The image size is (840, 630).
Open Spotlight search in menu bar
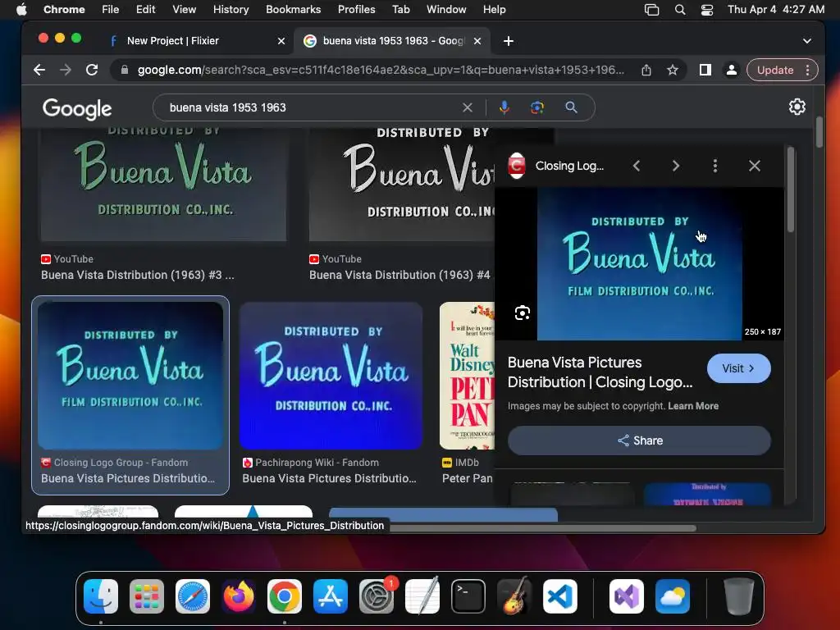[x=679, y=10]
